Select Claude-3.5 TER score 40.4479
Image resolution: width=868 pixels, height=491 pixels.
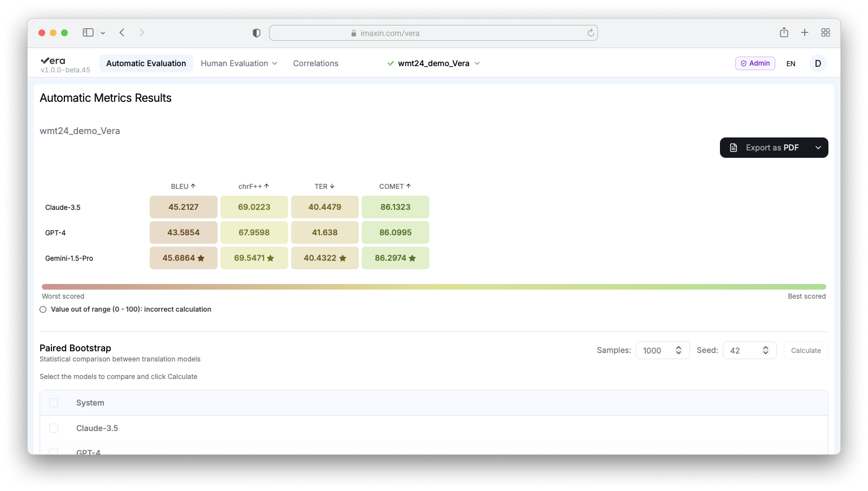click(x=325, y=207)
